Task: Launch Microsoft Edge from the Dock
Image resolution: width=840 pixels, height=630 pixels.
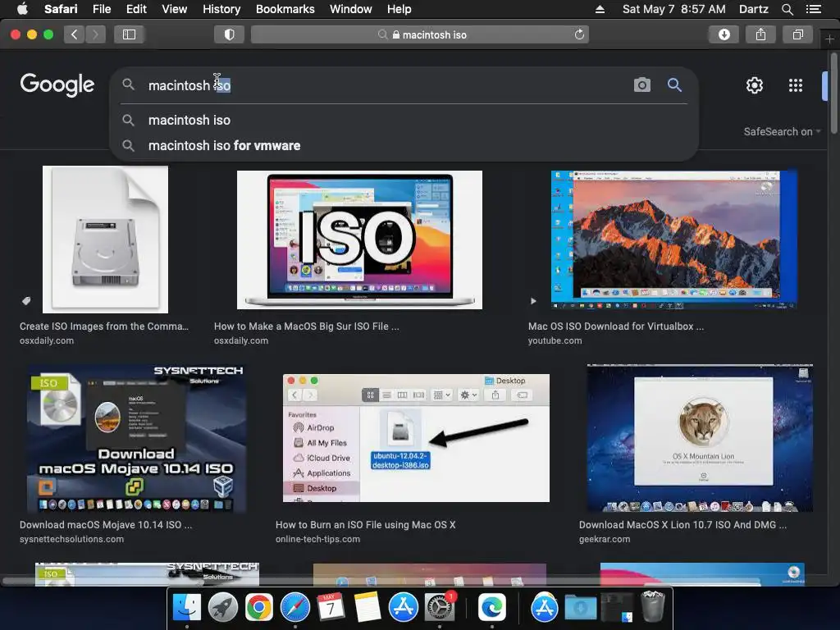Action: 492,608
